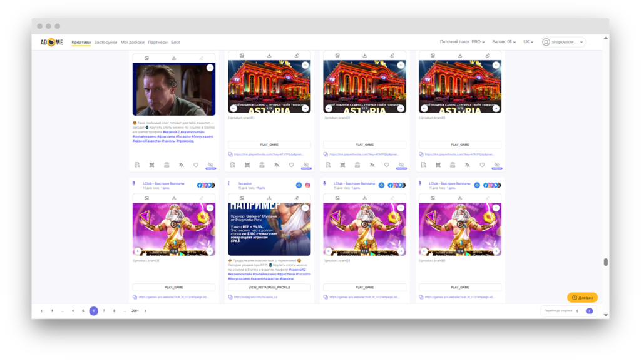Click the yellow Довідка help button
641x364 pixels.
tap(582, 298)
